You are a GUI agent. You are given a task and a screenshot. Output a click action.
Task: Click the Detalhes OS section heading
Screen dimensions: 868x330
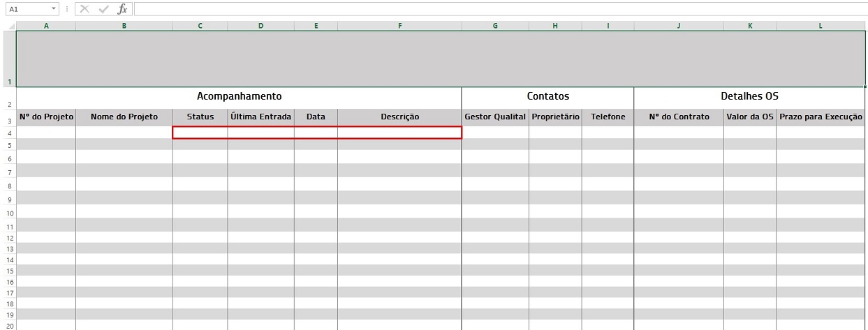(749, 97)
